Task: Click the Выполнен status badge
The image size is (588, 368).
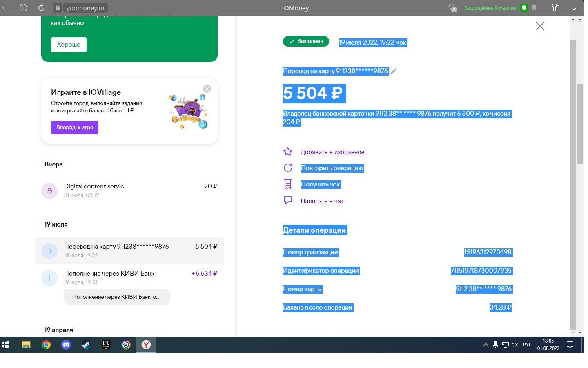Action: pyautogui.click(x=306, y=41)
